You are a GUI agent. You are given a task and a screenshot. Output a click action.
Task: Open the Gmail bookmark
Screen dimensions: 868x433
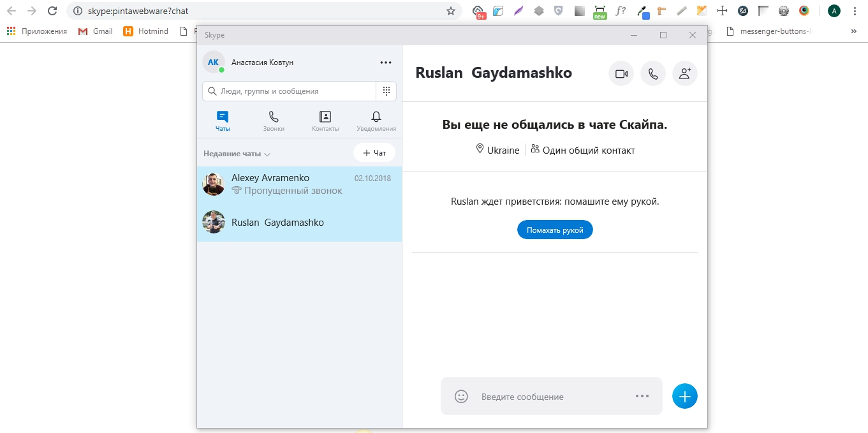95,31
